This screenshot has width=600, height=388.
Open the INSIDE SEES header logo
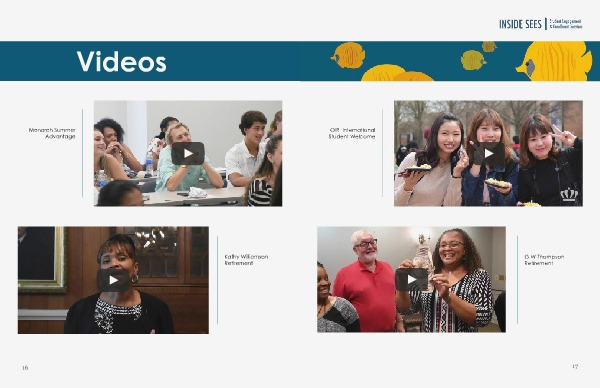(x=520, y=24)
